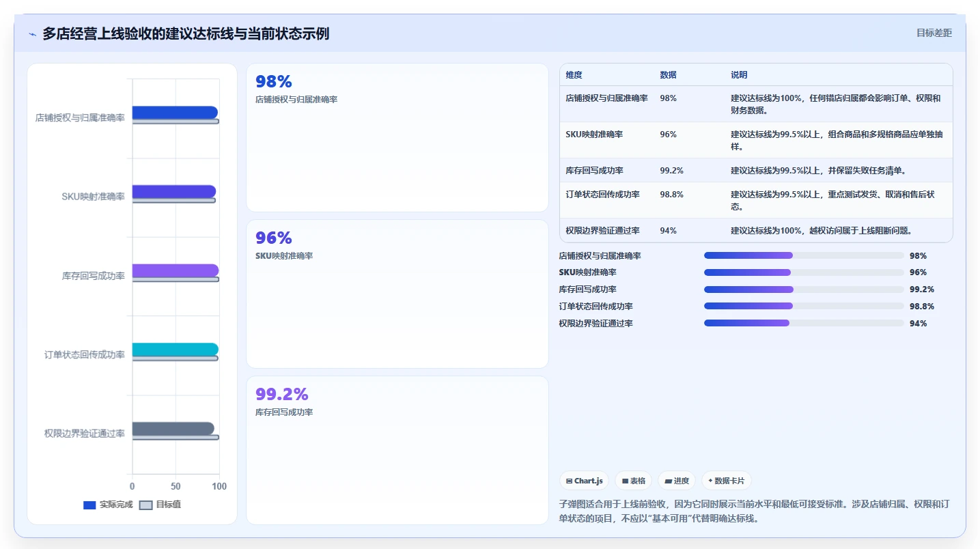980x549 pixels.
Task: Toggle the 目标值 legend item
Action: 160,505
